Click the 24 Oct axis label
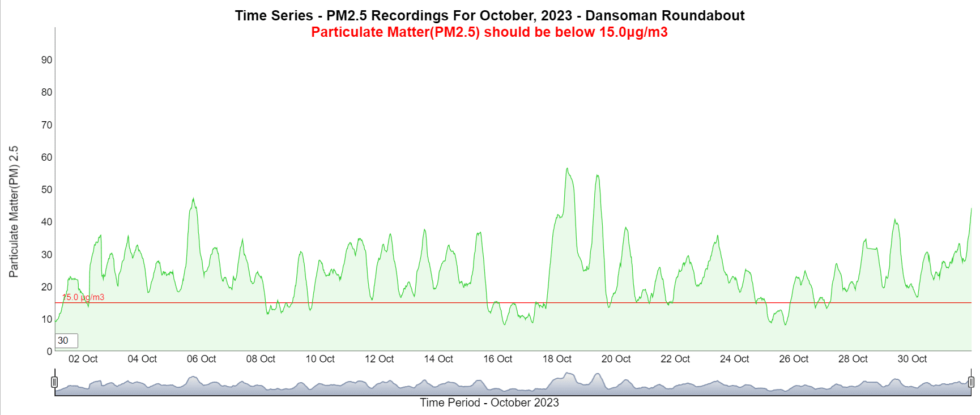Image resolution: width=980 pixels, height=415 pixels. click(x=734, y=359)
